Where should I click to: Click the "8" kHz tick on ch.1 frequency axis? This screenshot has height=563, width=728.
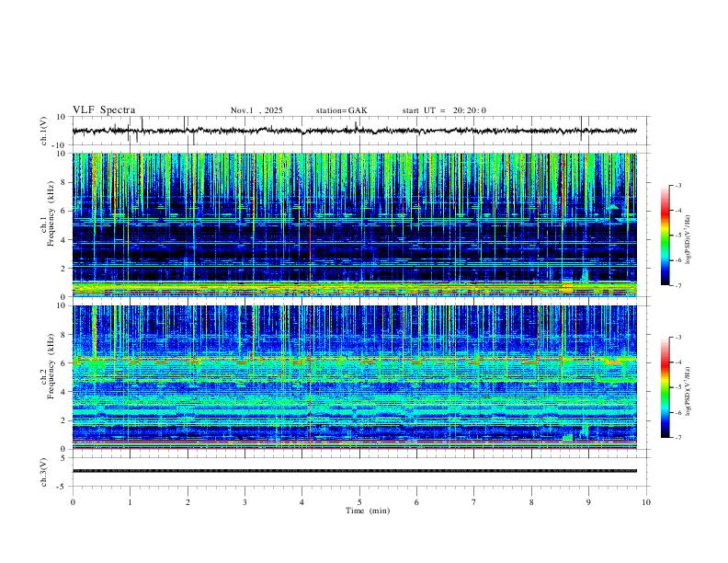(x=64, y=182)
